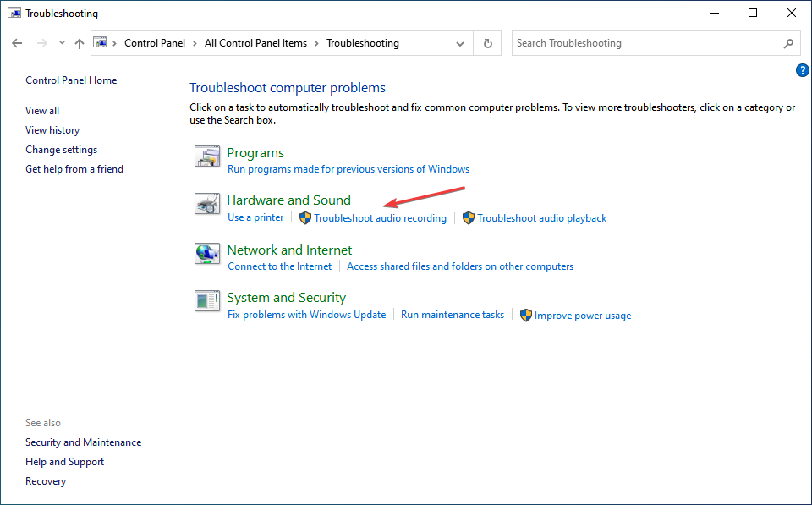Launch Connect to the Internet troubleshooter
The width and height of the screenshot is (812, 505).
(280, 266)
